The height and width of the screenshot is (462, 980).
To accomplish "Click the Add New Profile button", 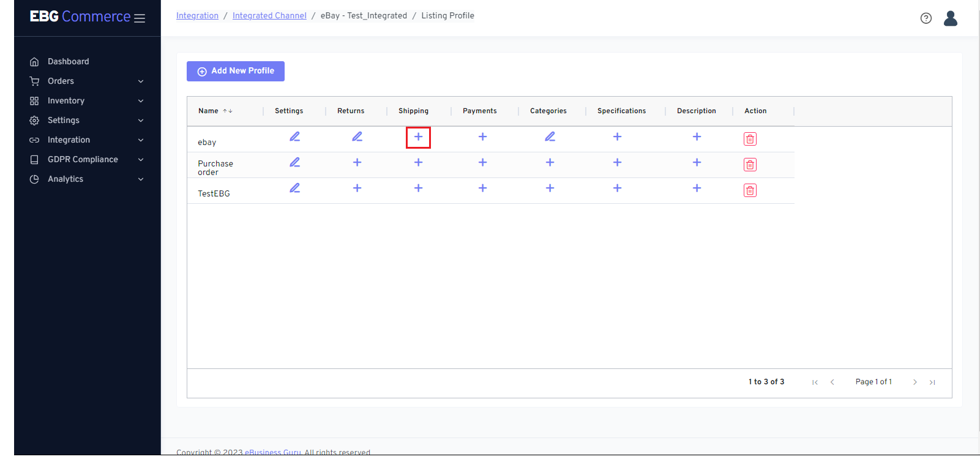I will (236, 71).
